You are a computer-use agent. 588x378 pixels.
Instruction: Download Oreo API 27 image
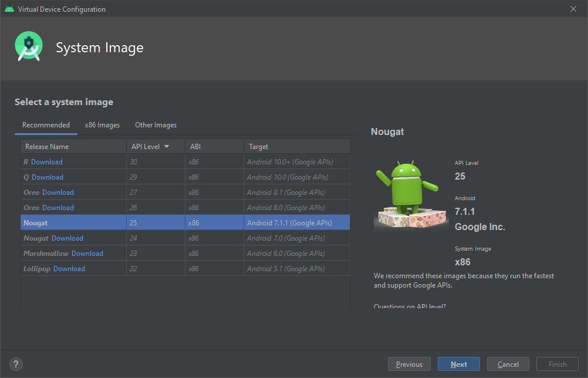click(x=58, y=193)
